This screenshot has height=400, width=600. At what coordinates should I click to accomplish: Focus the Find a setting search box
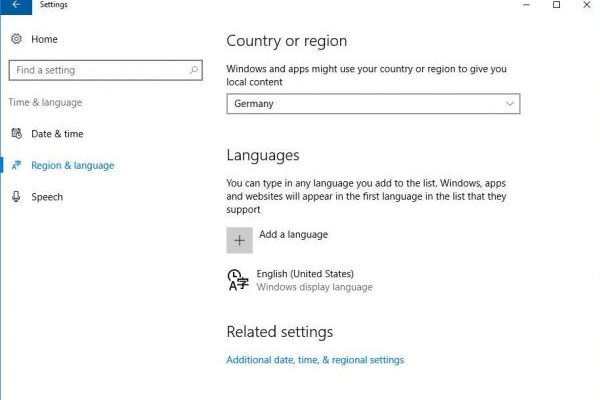(x=106, y=70)
